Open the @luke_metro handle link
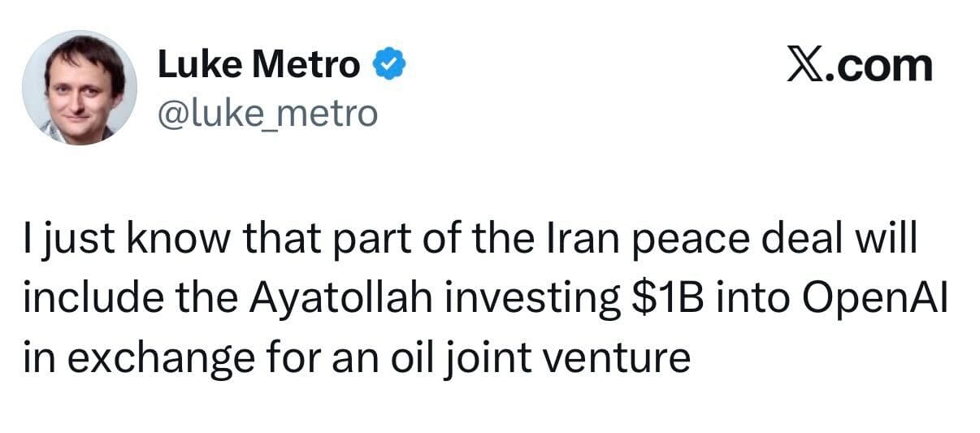The height and width of the screenshot is (433, 980). point(267,114)
